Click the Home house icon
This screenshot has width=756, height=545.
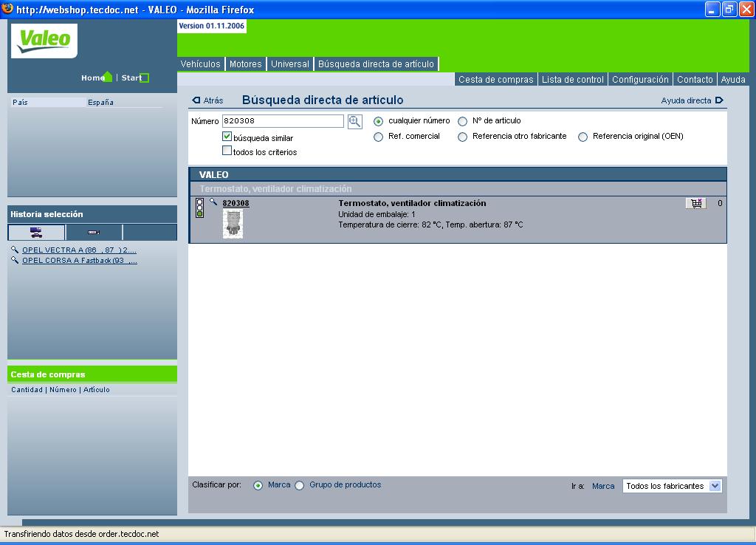tap(109, 78)
